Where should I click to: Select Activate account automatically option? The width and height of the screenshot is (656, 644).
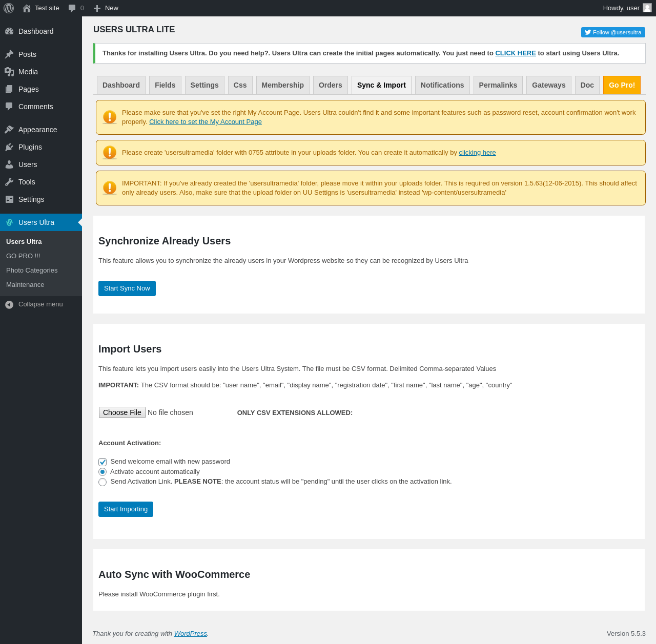102,472
